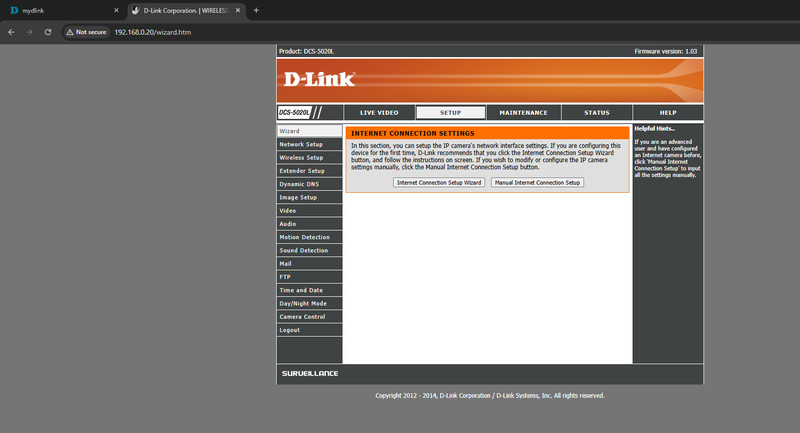800x433 pixels.
Task: Open Day/Night Mode in the sidebar
Action: point(309,303)
